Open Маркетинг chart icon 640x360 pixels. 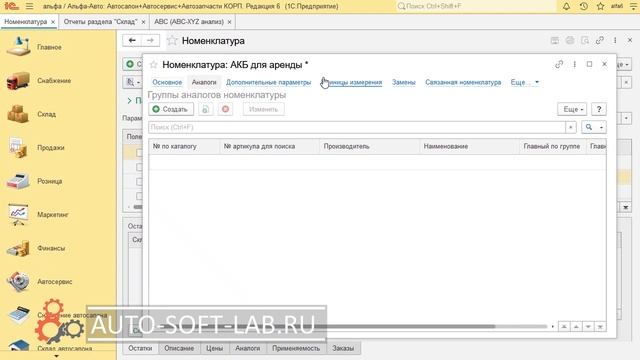click(x=18, y=215)
